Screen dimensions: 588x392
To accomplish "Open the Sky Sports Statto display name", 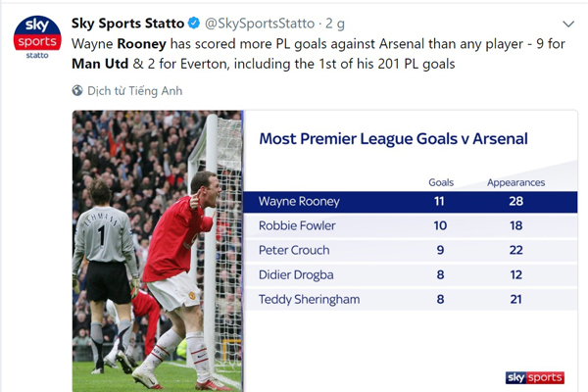I will coord(127,24).
